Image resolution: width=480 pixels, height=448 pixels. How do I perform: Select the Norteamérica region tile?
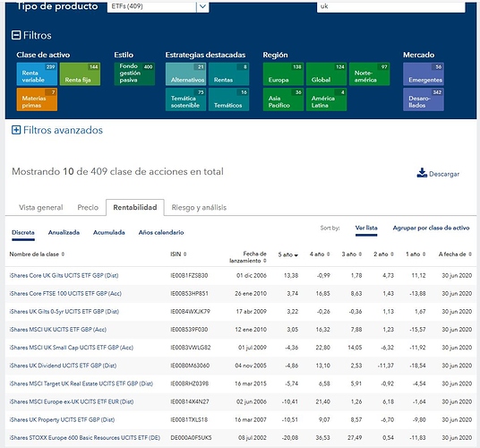[x=370, y=74]
